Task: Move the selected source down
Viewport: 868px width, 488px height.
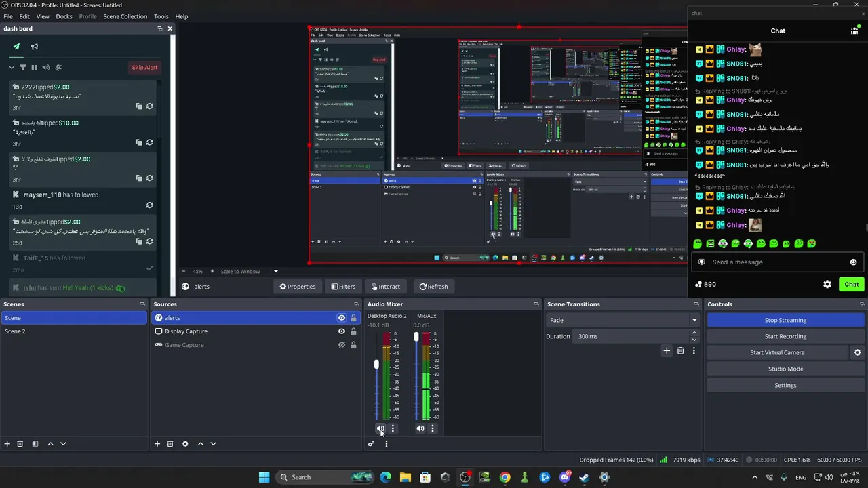Action: click(x=213, y=444)
